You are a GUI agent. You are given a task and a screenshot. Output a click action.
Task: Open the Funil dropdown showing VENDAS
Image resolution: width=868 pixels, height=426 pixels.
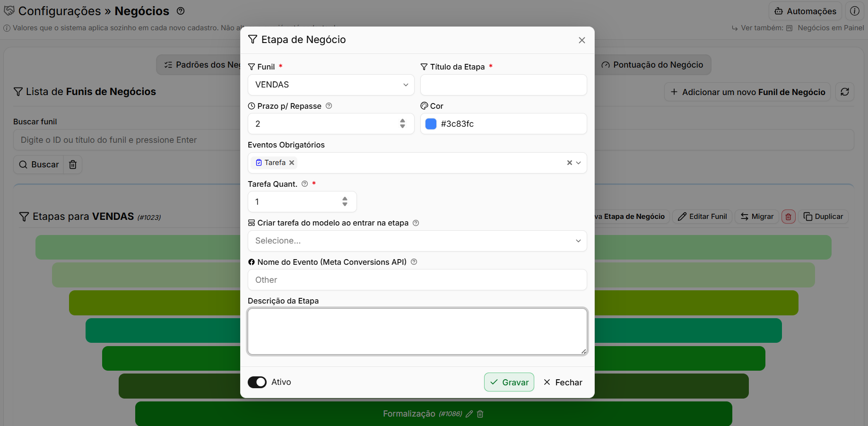[x=331, y=85]
